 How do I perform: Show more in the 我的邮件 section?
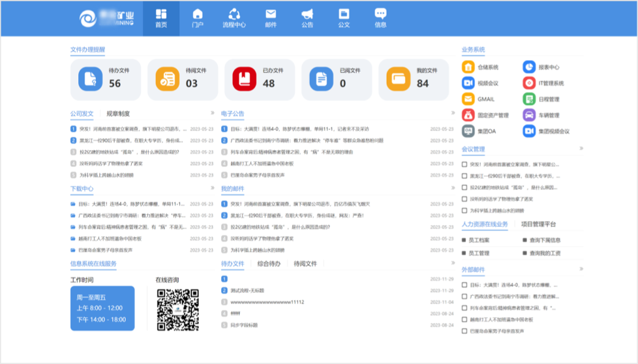coord(452,188)
